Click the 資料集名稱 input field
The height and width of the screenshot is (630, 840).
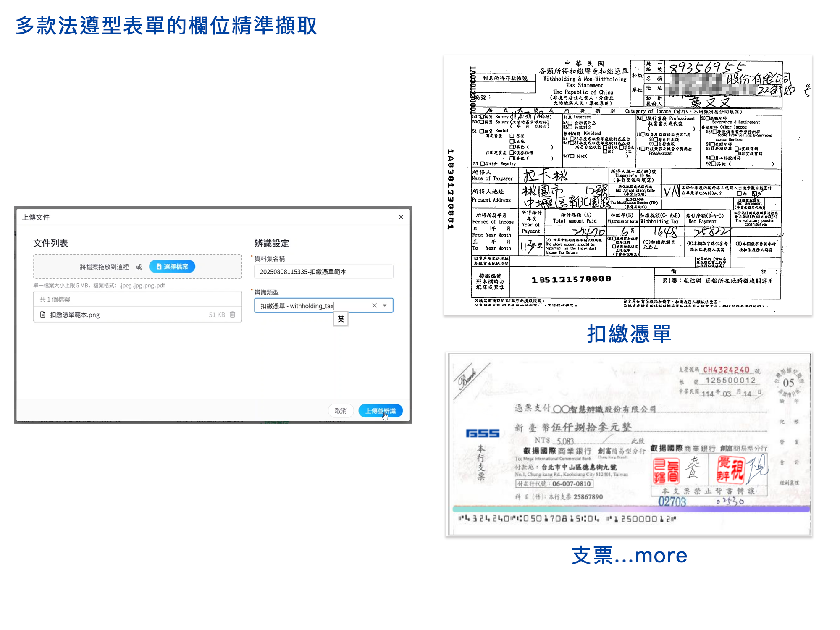[x=323, y=272]
